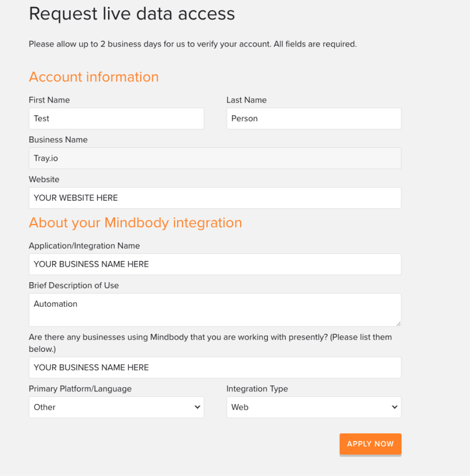Viewport: 470px width, 476px height.
Task: Click the APPLY NOW button
Action: [x=370, y=444]
